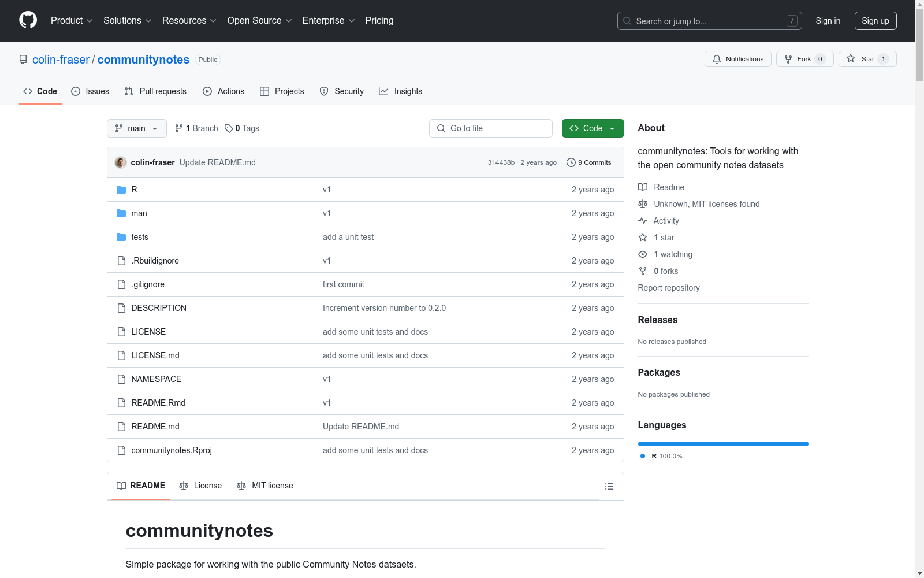Select the Code tab
The image size is (924, 578).
(40, 91)
